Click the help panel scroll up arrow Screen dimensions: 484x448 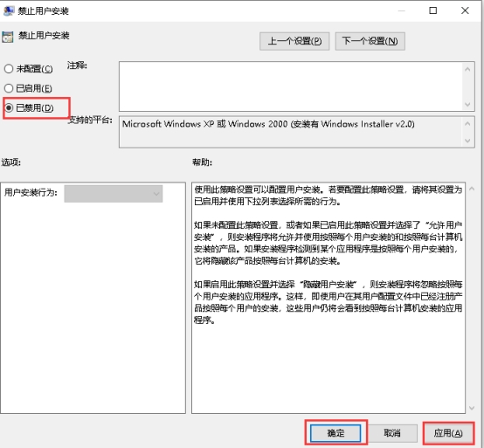pyautogui.click(x=472, y=189)
